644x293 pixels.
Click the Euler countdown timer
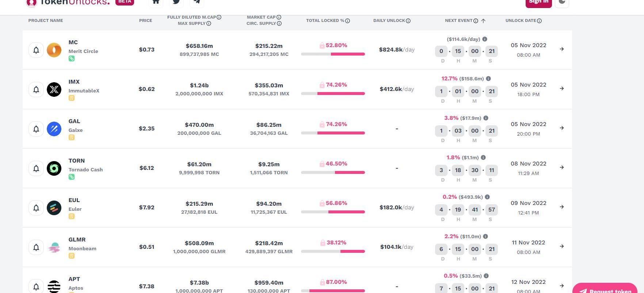[x=466, y=210]
